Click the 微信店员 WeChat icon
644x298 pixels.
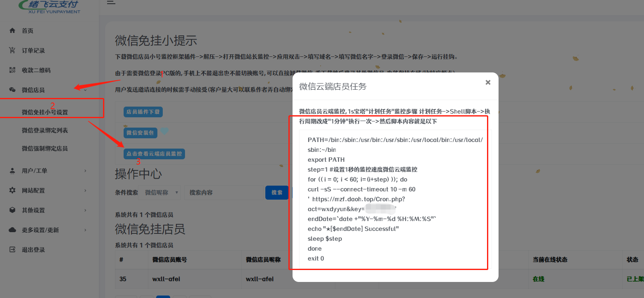click(12, 90)
